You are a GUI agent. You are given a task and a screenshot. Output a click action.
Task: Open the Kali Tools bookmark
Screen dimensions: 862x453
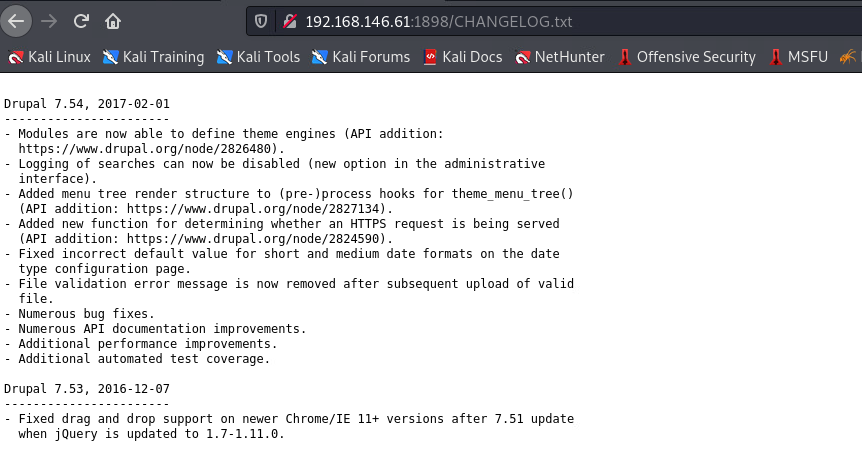258,57
